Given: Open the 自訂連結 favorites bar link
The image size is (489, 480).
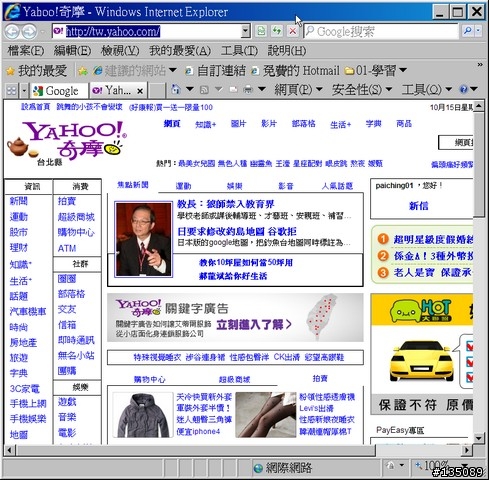Looking at the screenshot, I should point(215,71).
